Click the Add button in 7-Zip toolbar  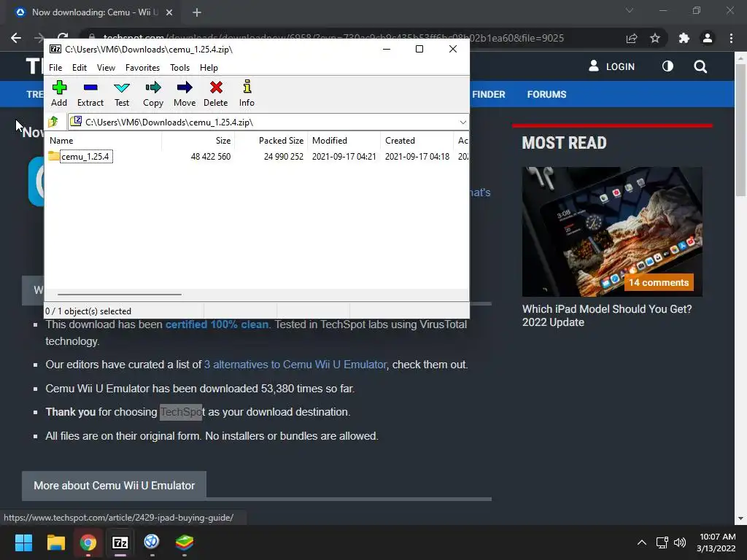(59, 94)
